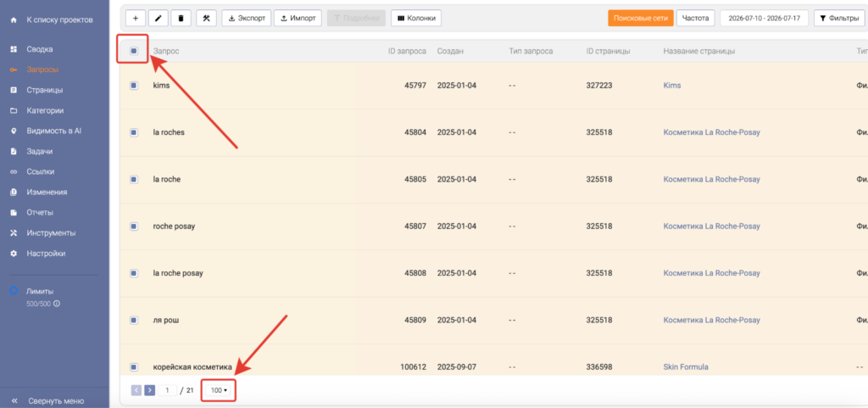Screen dimensions: 868x408
Task: Click the trash delete icon in toolbar
Action: click(181, 18)
